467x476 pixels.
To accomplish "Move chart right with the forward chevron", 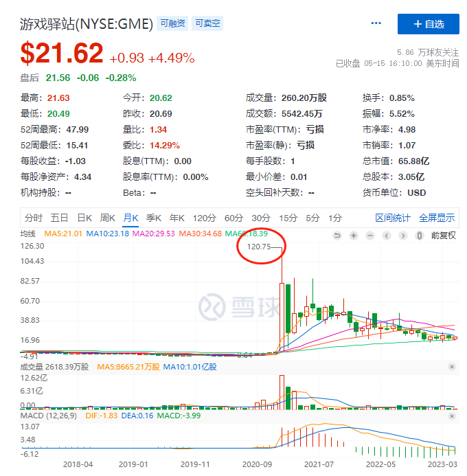I will coord(403,236).
